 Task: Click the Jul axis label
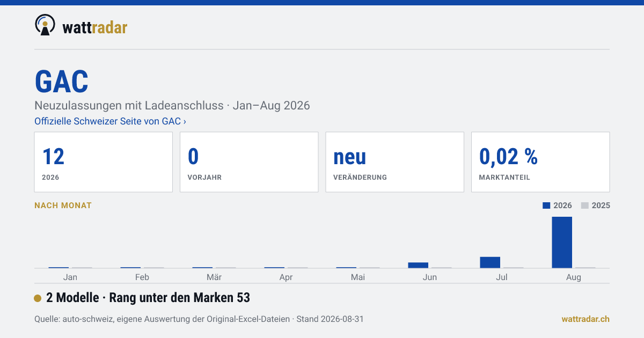coord(502,277)
